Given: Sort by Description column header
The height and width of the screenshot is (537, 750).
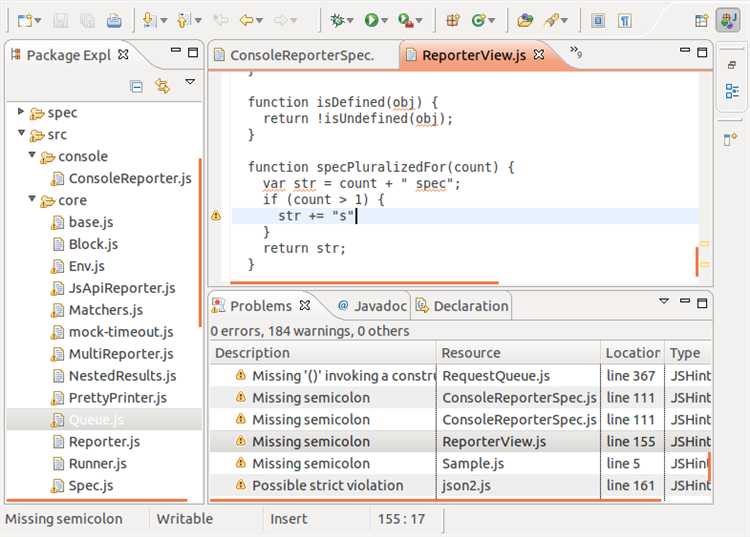Looking at the screenshot, I should (323, 353).
